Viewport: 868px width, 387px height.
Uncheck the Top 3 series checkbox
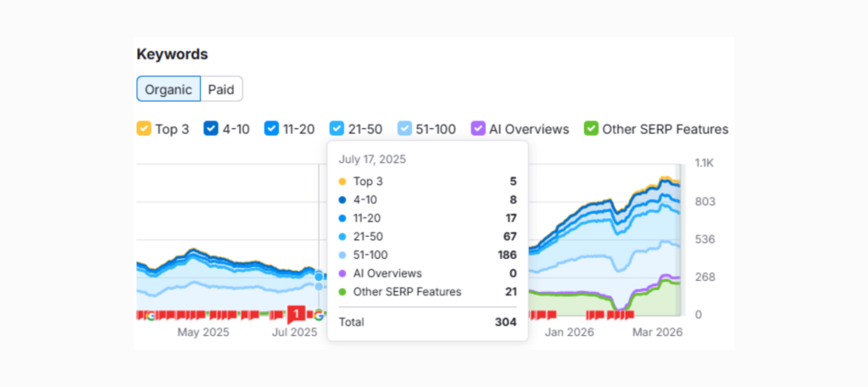click(144, 129)
